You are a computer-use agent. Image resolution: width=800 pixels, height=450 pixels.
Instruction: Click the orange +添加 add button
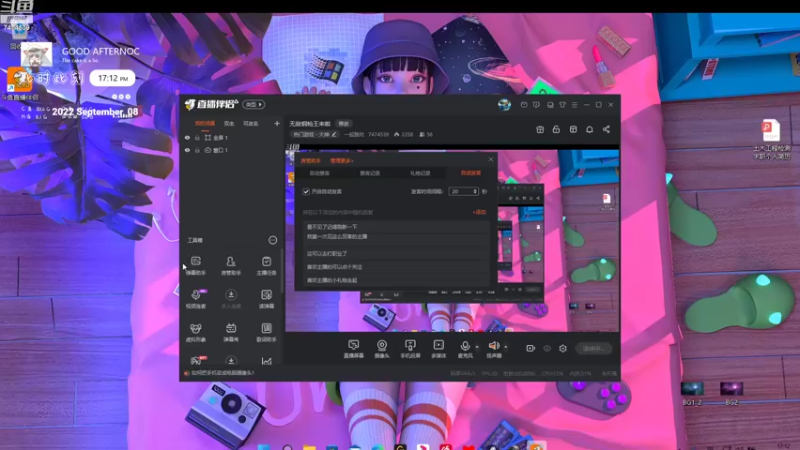pyautogui.click(x=479, y=212)
